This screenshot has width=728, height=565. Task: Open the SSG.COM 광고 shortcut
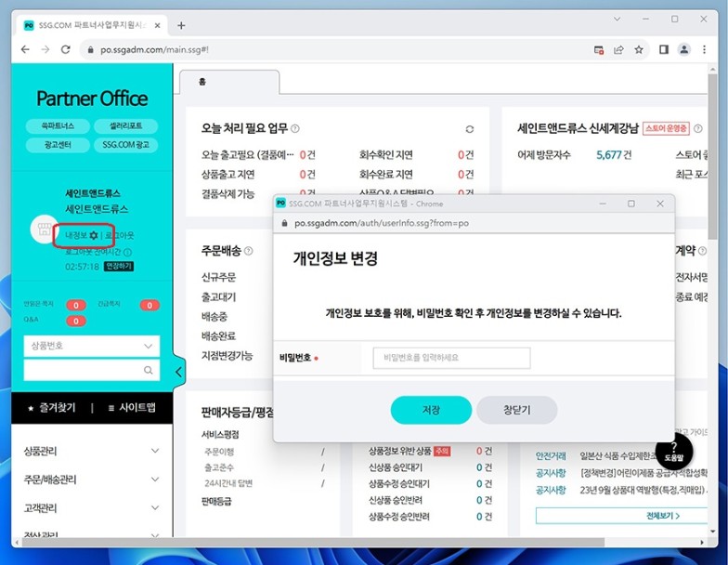[x=126, y=145]
